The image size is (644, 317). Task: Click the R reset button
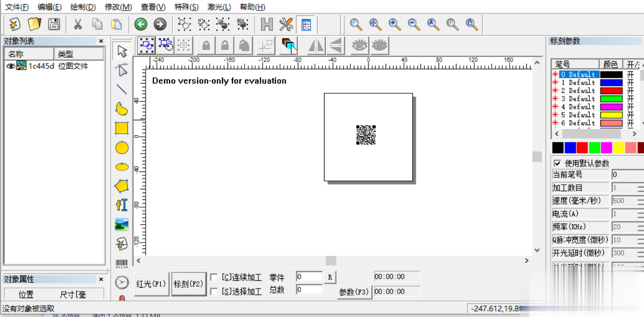330,277
